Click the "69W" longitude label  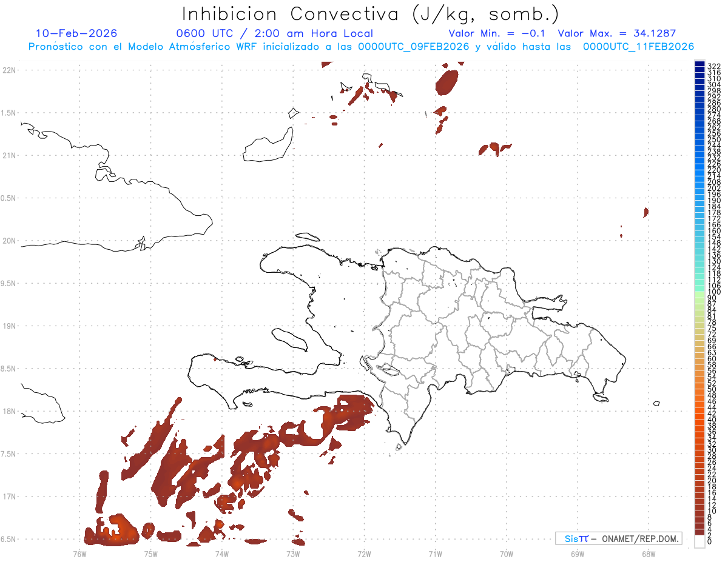[x=577, y=554]
